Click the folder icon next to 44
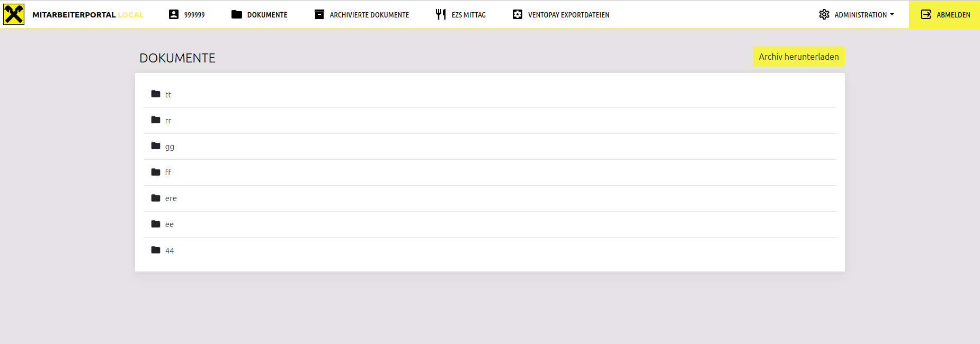 (156, 250)
